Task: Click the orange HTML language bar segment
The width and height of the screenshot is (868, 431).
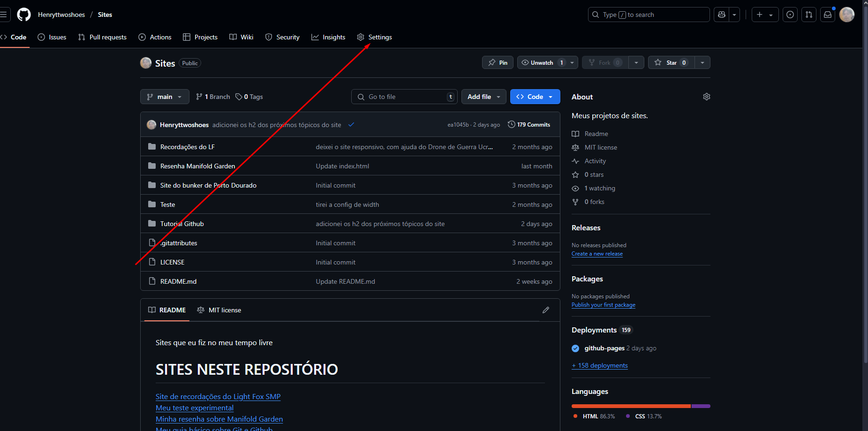Action: [631, 406]
